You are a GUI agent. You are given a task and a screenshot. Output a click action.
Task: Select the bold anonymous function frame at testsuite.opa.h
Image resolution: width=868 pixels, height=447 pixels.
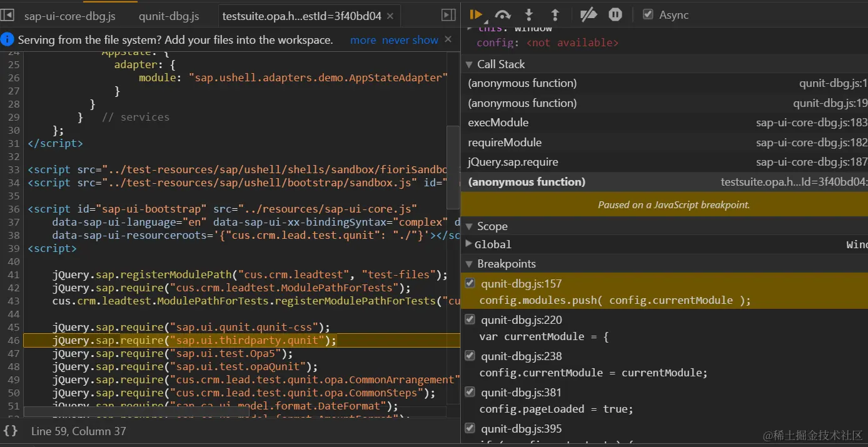click(664, 182)
